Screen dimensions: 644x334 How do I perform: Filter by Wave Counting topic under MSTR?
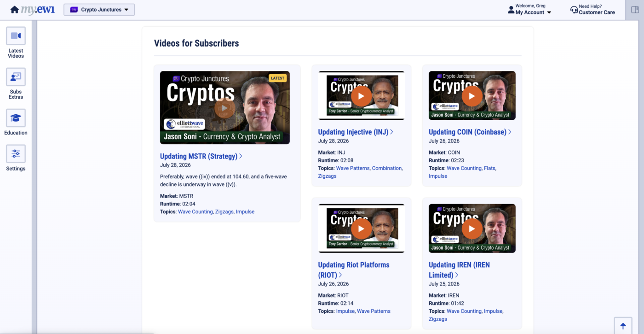[x=195, y=212]
